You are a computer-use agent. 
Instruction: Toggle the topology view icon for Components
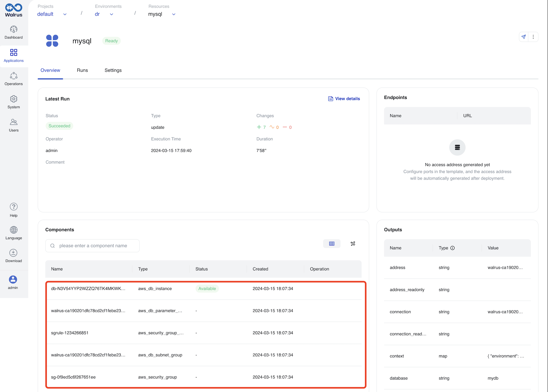pos(353,243)
